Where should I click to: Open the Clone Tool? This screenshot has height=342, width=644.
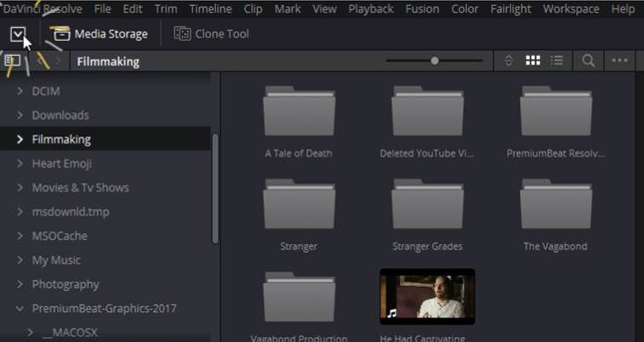[212, 34]
